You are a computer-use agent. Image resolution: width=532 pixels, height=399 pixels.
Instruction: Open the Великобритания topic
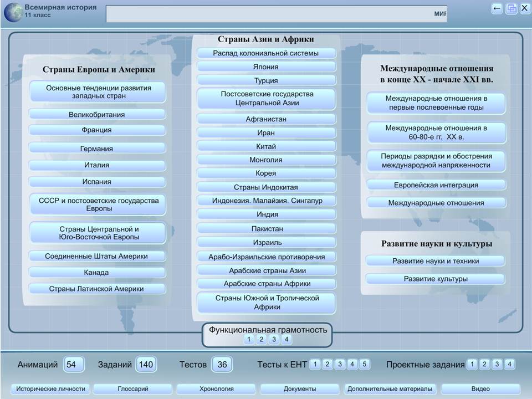point(98,114)
